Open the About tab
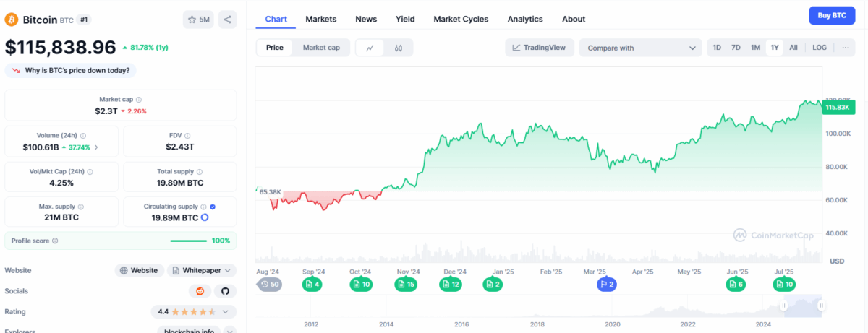The width and height of the screenshot is (868, 333). click(x=574, y=19)
